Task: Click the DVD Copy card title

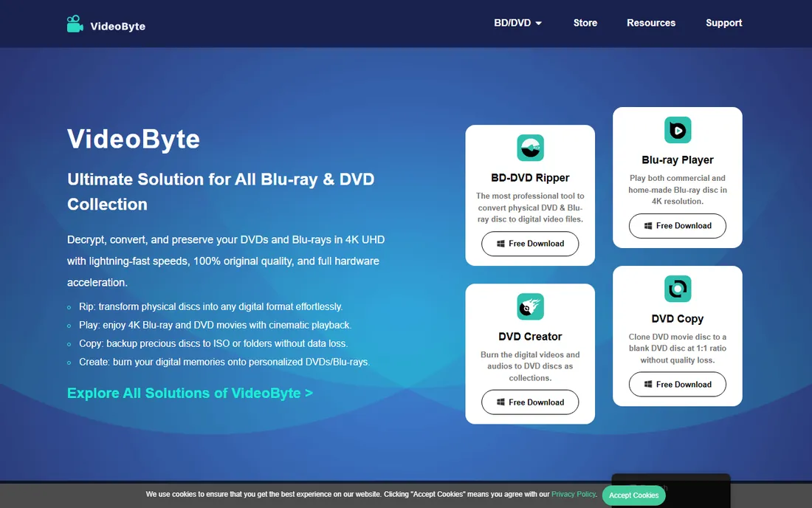Action: point(678,318)
